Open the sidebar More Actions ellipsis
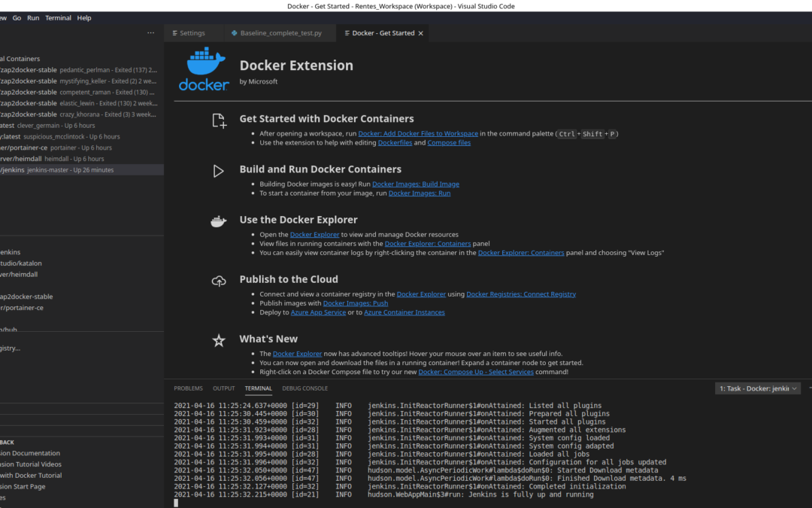This screenshot has width=812, height=508. [x=150, y=32]
